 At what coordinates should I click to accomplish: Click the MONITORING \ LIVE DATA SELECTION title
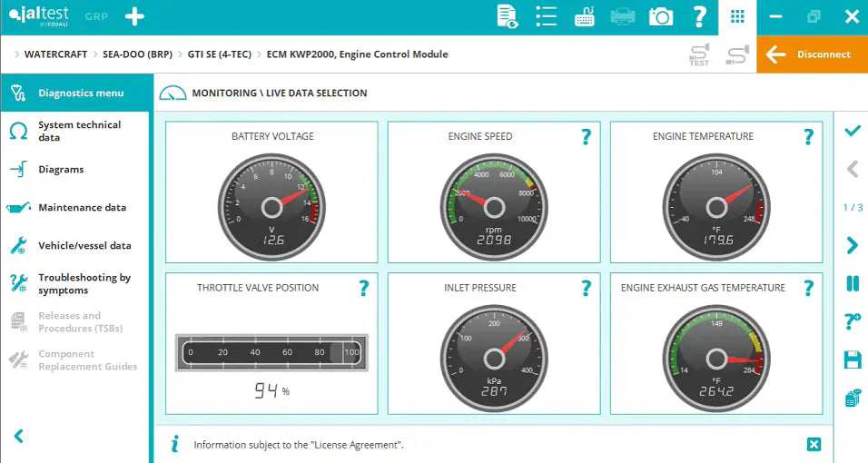tap(279, 93)
